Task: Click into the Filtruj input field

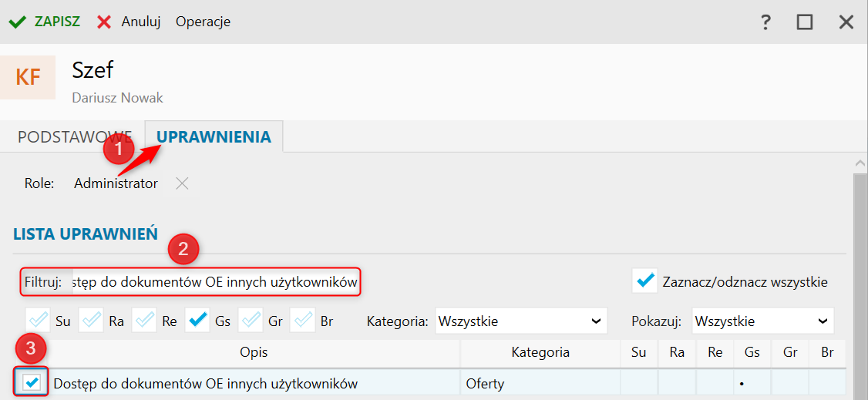Action: coord(215,283)
